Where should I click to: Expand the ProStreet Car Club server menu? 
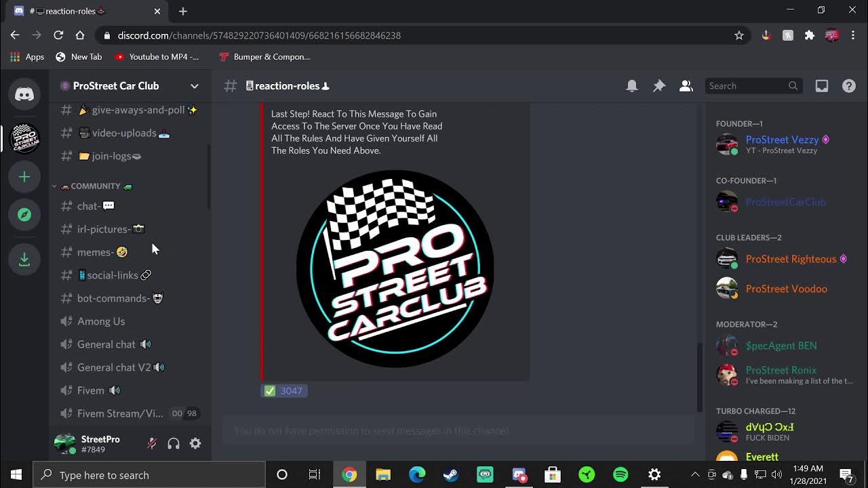(x=194, y=86)
